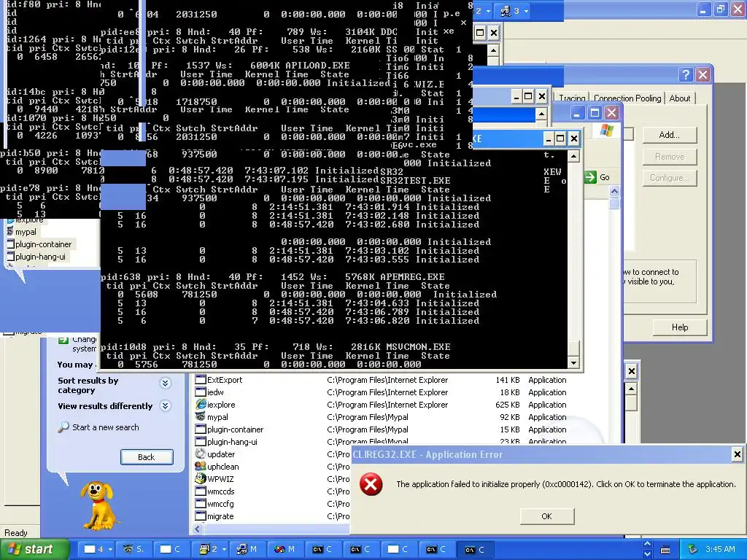Click the magnifier icon beside Start a new search
Image resolution: width=747 pixels, height=560 pixels.
(x=63, y=427)
